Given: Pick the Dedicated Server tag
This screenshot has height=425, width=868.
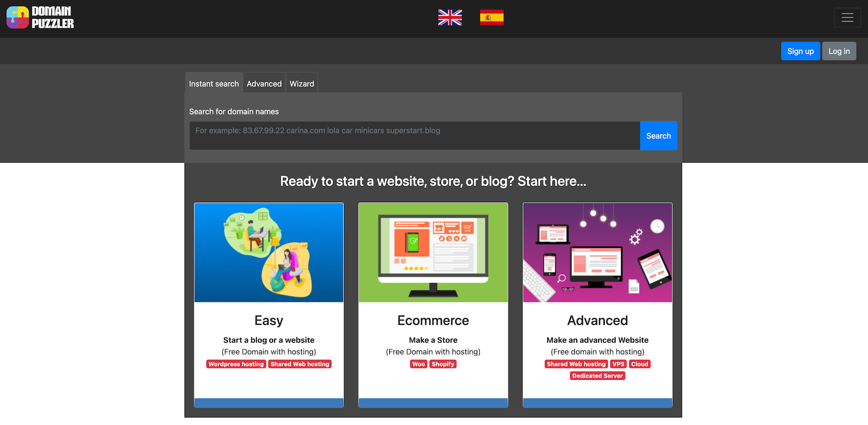Looking at the screenshot, I should pos(597,376).
